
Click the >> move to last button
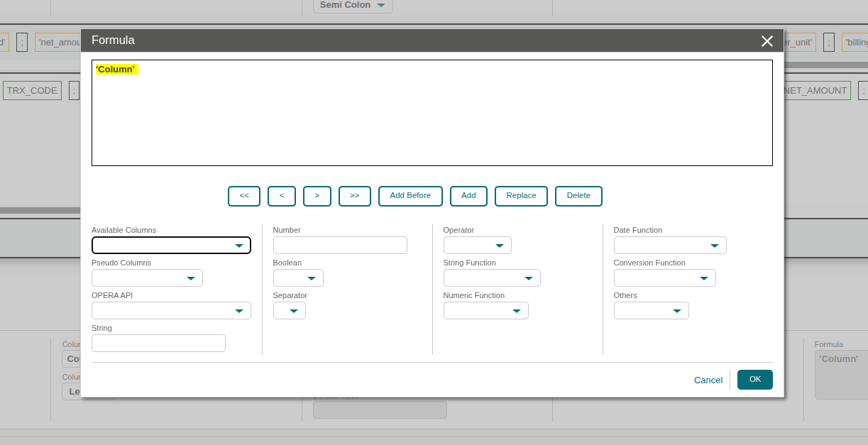point(355,196)
